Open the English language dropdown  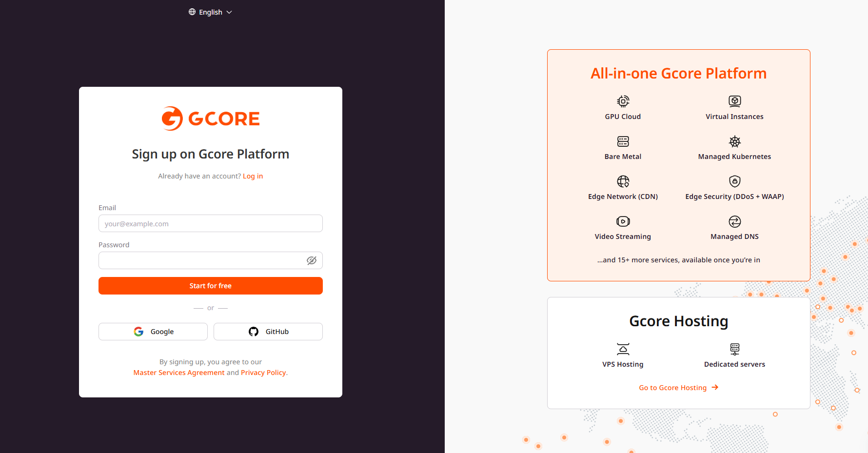210,12
